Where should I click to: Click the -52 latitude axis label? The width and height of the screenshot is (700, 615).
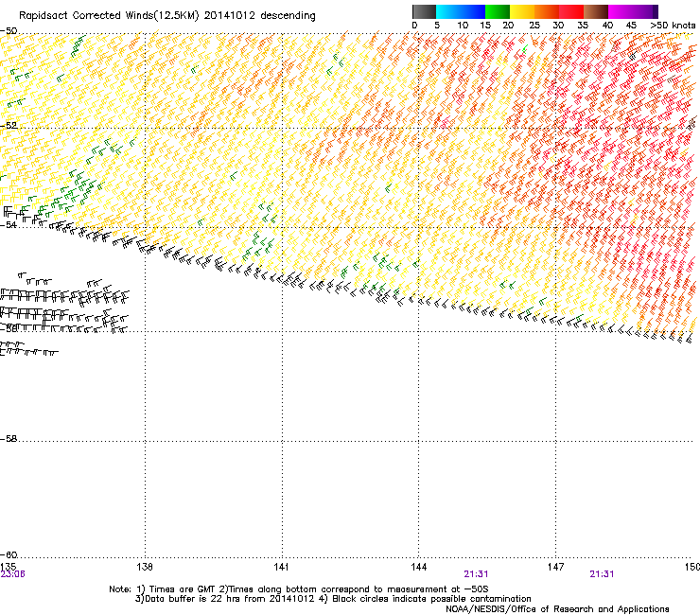pyautogui.click(x=9, y=126)
